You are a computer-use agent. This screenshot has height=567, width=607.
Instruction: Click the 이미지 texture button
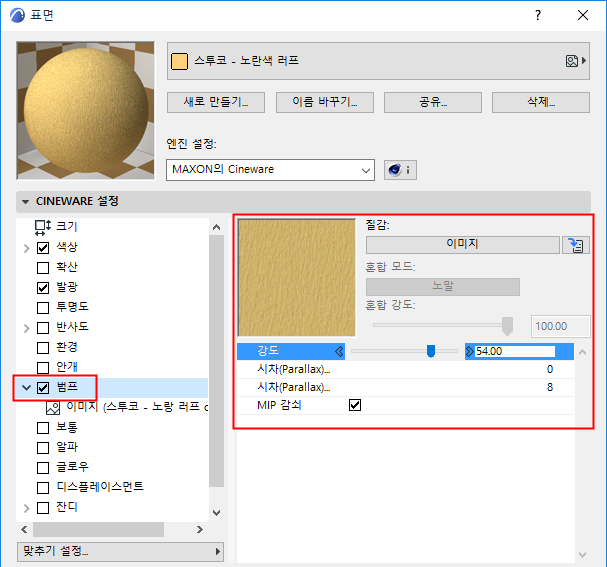[x=463, y=245]
